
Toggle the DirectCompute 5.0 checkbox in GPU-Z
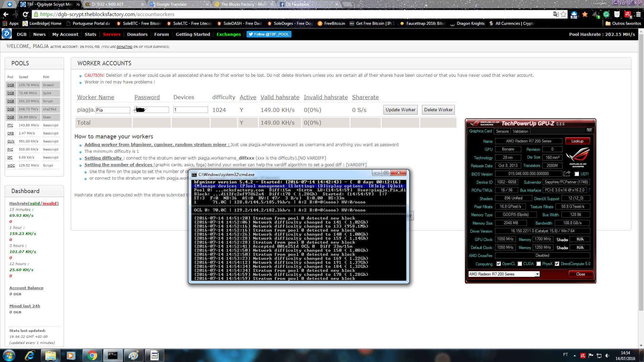pyautogui.click(x=557, y=264)
